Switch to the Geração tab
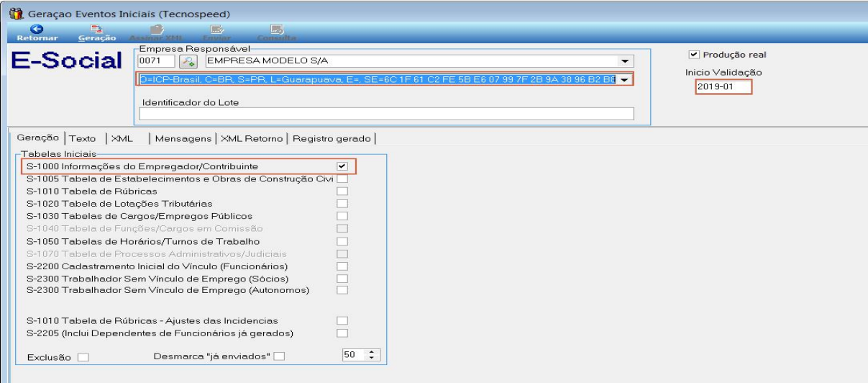Viewport: 868px width, 383px height. (37, 138)
